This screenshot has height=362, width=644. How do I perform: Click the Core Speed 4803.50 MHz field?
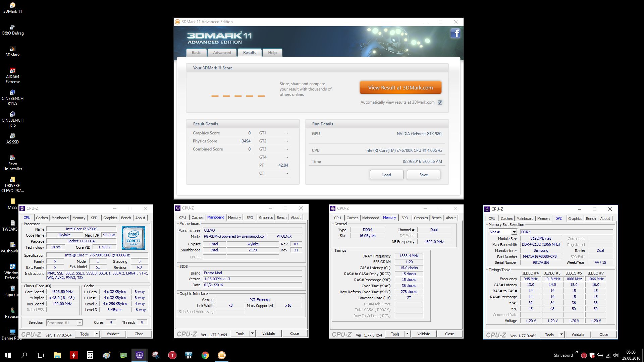[x=62, y=292]
